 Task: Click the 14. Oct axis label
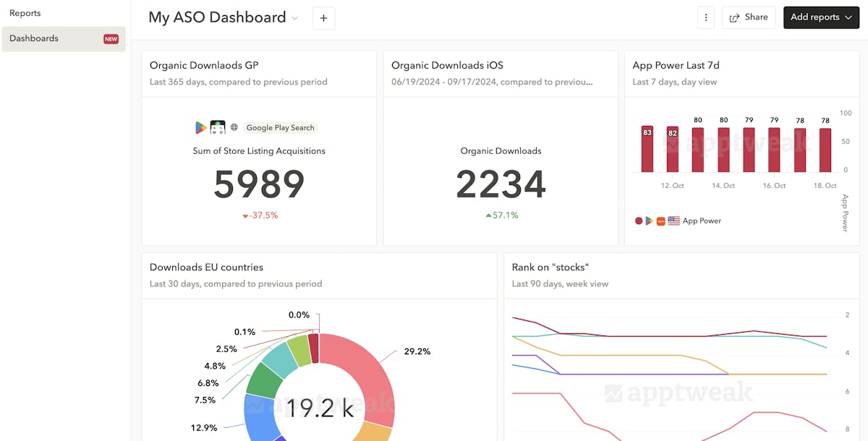coord(723,186)
